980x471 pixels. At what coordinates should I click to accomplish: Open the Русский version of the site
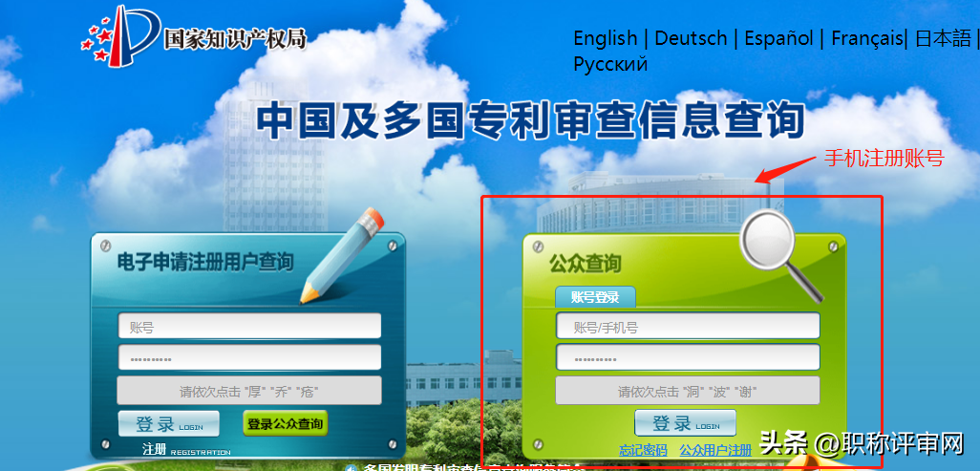tap(610, 64)
